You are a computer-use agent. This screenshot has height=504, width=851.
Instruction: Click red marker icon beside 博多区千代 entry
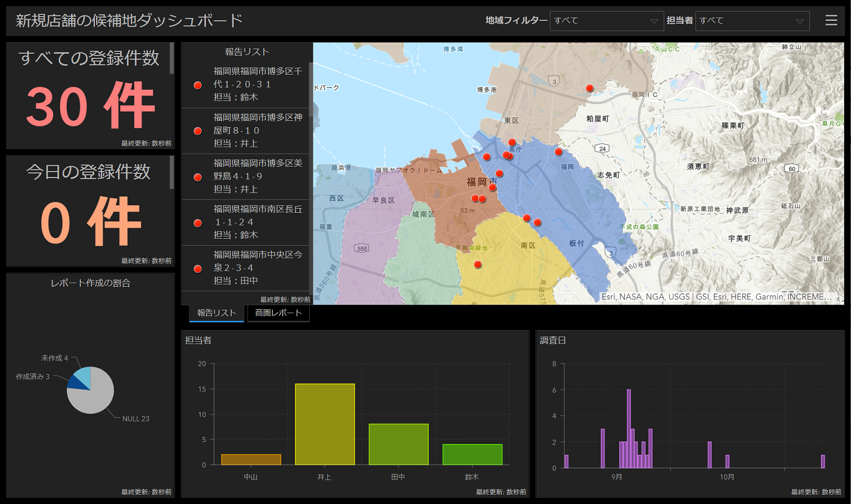pyautogui.click(x=198, y=85)
